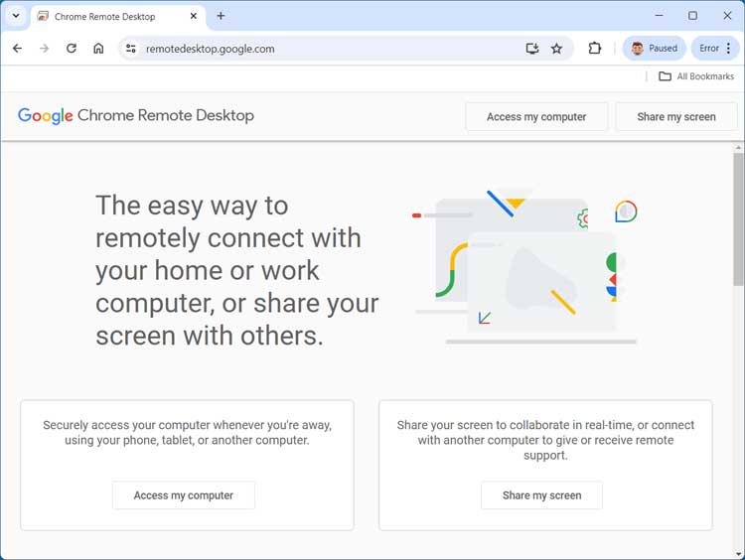
Task: Install app icon in the address bar
Action: 532,49
